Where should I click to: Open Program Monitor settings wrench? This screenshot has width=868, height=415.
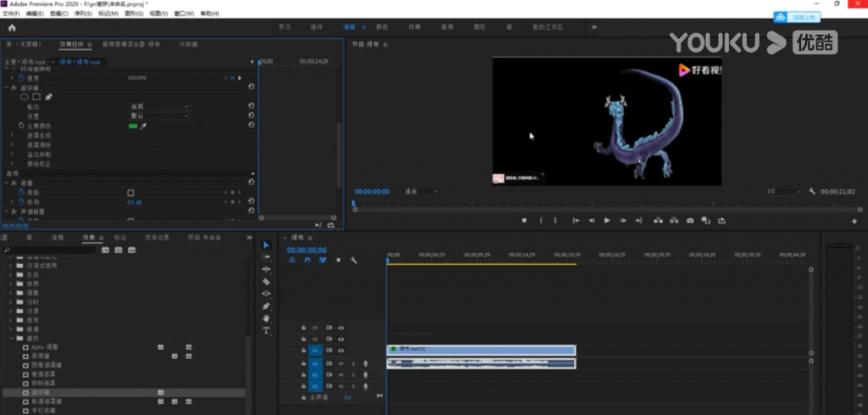pyautogui.click(x=812, y=191)
